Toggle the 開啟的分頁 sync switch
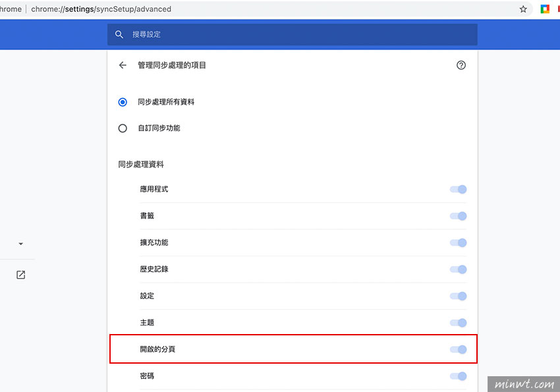Viewport: 560px width, 392px height. pyautogui.click(x=459, y=349)
